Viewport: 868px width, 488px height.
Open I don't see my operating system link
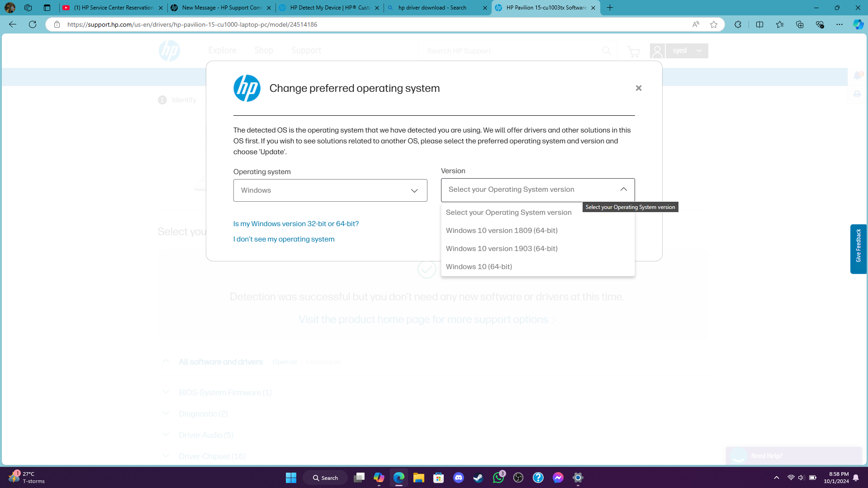[x=284, y=239]
